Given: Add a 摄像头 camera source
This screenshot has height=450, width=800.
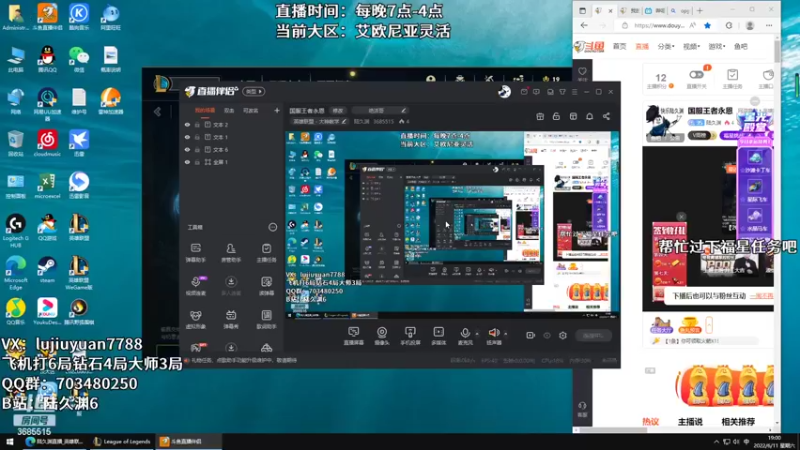Looking at the screenshot, I should coord(382,336).
